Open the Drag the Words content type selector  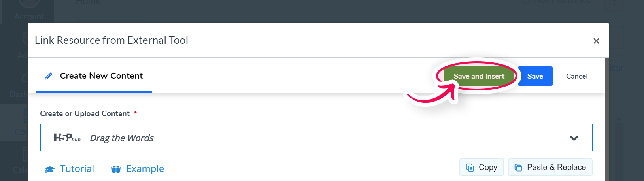(x=316, y=138)
